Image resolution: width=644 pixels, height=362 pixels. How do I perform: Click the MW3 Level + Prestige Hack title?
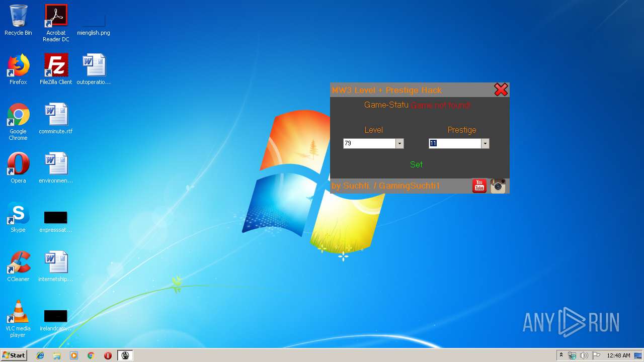tap(386, 90)
